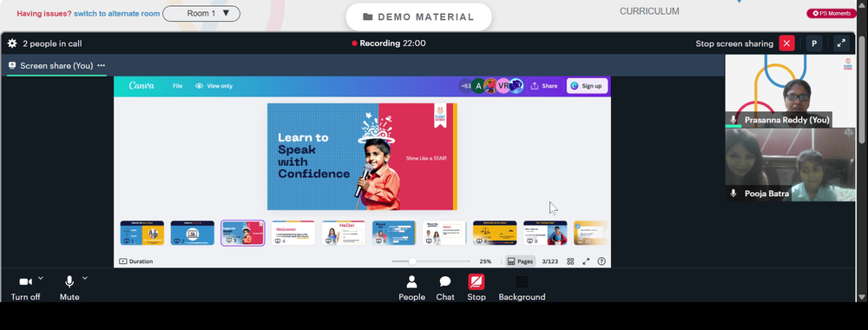Expand microphone options chevron
The image size is (868, 330).
(85, 278)
